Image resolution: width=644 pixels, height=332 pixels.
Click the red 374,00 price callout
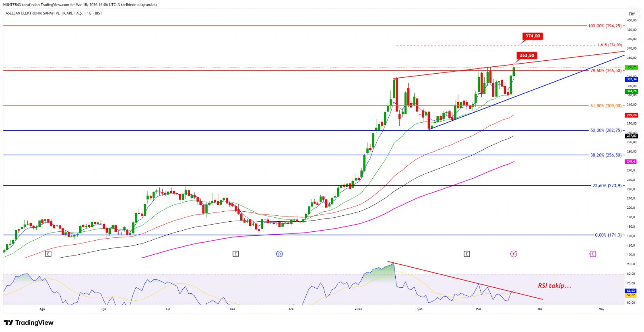pyautogui.click(x=532, y=36)
